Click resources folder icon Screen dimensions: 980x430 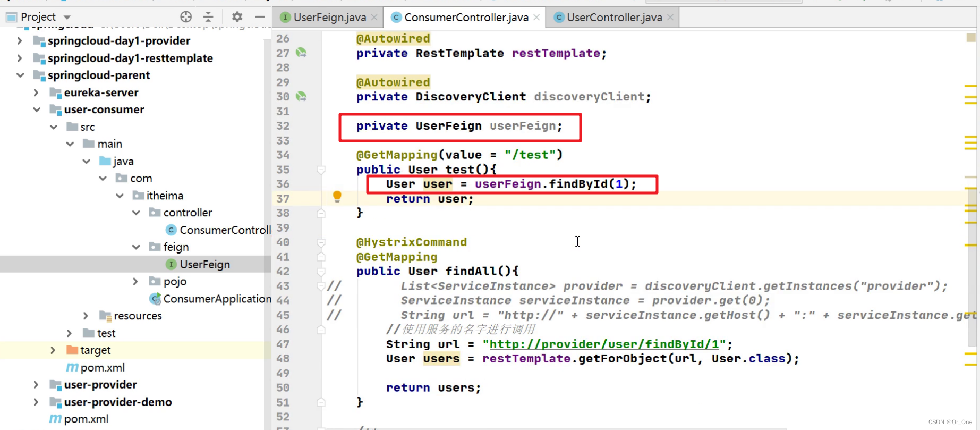[x=105, y=316]
